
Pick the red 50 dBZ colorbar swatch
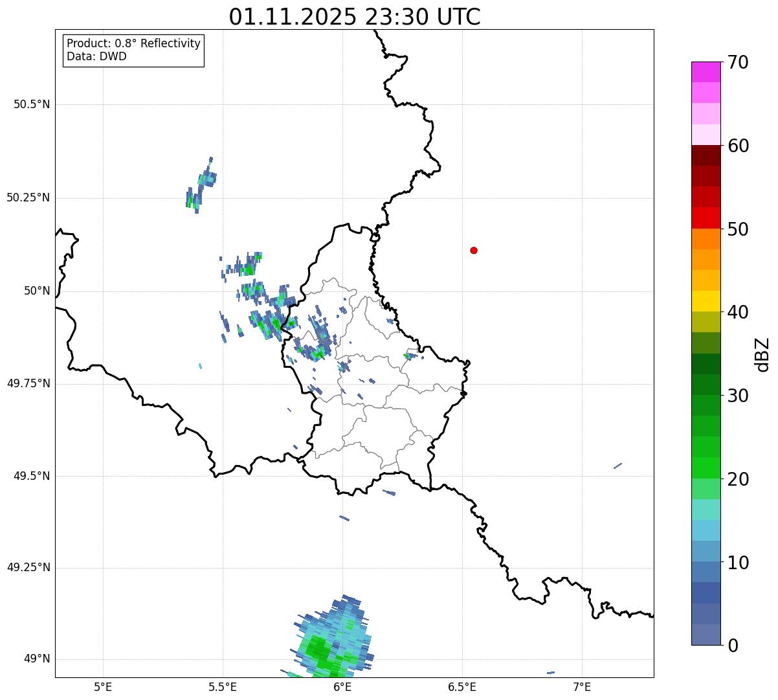click(706, 218)
